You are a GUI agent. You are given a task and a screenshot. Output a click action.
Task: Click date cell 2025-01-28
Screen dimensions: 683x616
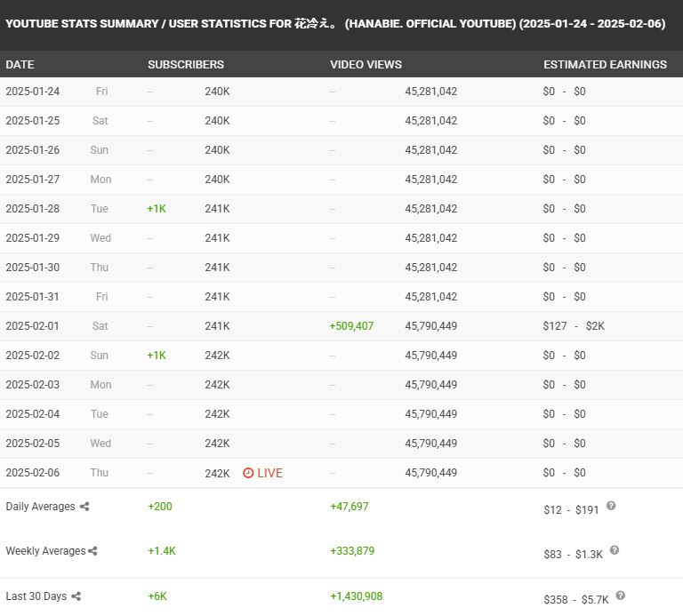click(33, 209)
